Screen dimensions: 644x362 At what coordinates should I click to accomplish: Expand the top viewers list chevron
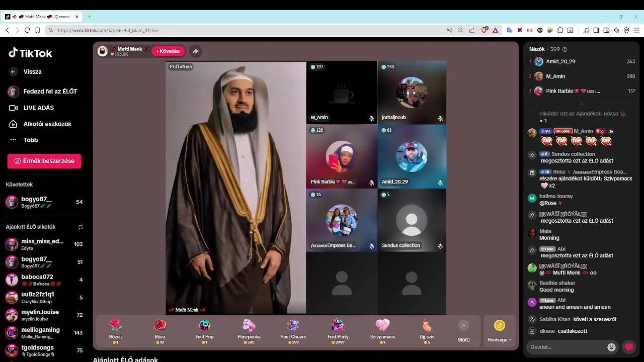pyautogui.click(x=581, y=104)
